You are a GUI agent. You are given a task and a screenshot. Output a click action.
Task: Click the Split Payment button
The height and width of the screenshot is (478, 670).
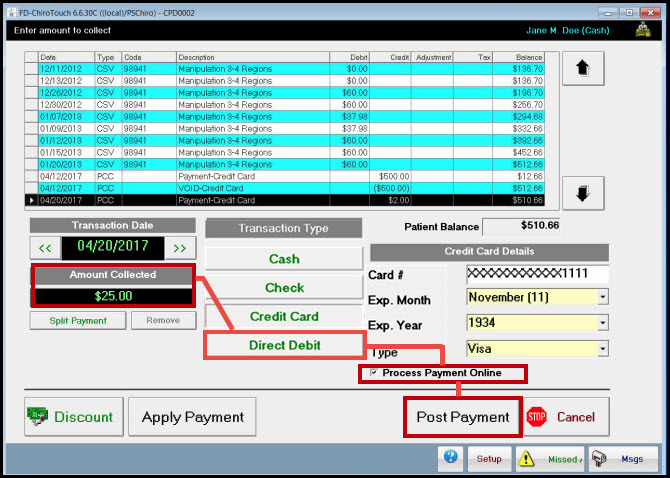click(78, 320)
